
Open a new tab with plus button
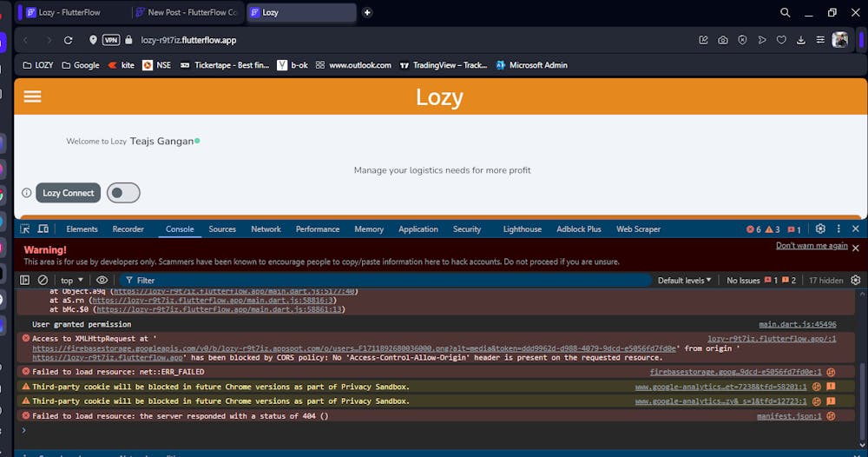(367, 12)
